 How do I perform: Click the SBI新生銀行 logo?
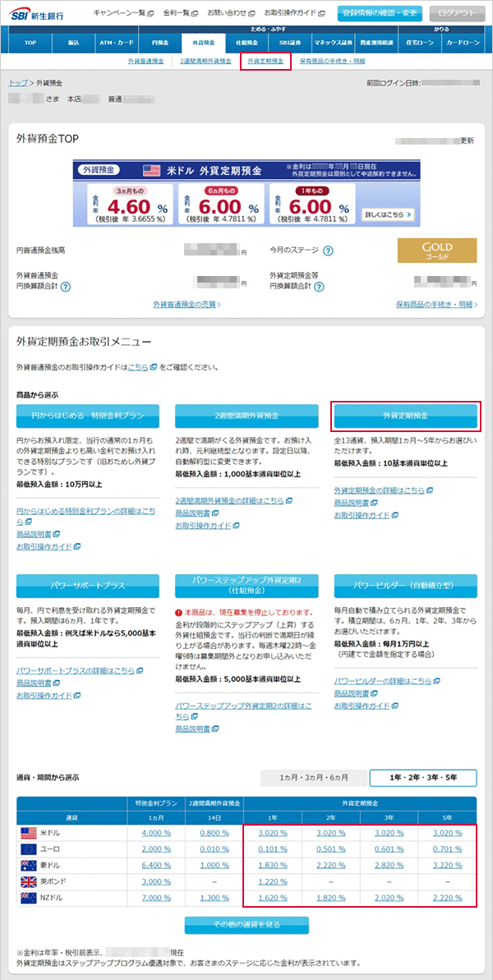click(x=37, y=14)
